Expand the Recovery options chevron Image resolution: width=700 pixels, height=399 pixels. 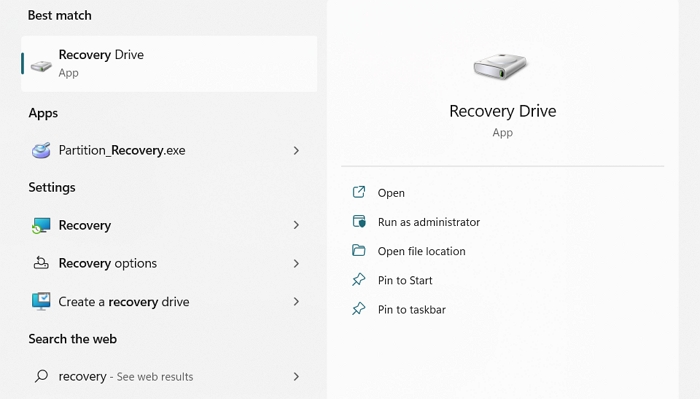click(296, 263)
